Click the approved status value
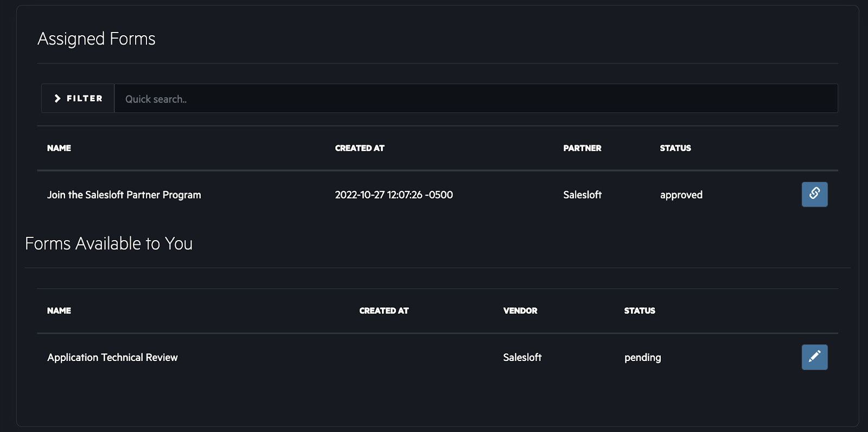The width and height of the screenshot is (868, 432). point(681,195)
